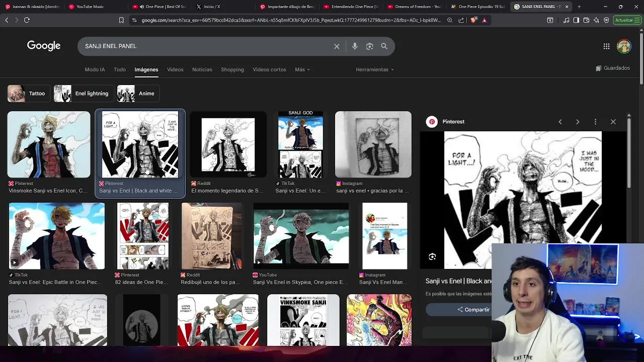Open Vinsmoke Sanji vs Enel Icon thumbnail
Viewport: 644px width, 362px height.
49,144
